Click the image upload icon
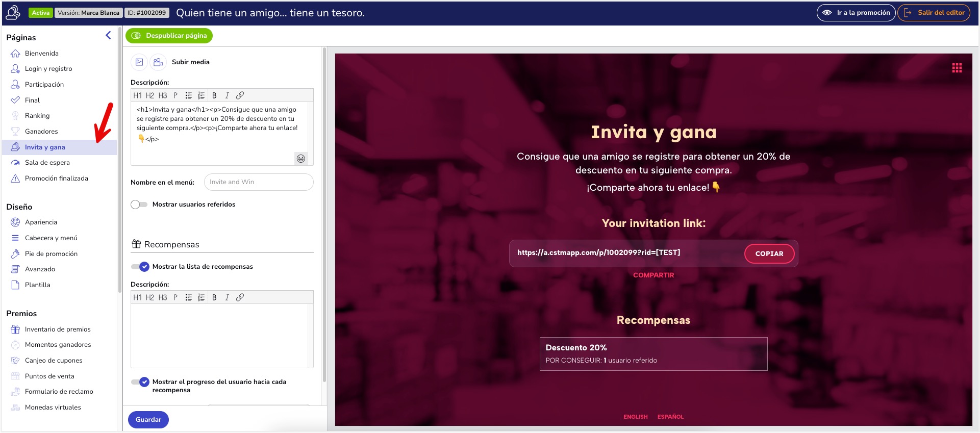 coord(139,62)
